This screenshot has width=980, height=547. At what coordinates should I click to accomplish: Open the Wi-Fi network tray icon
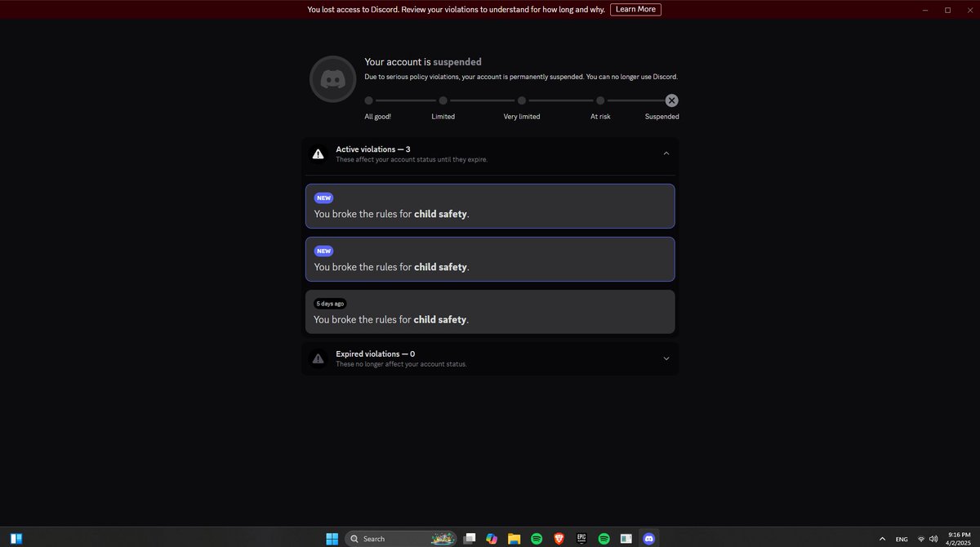[x=921, y=539]
